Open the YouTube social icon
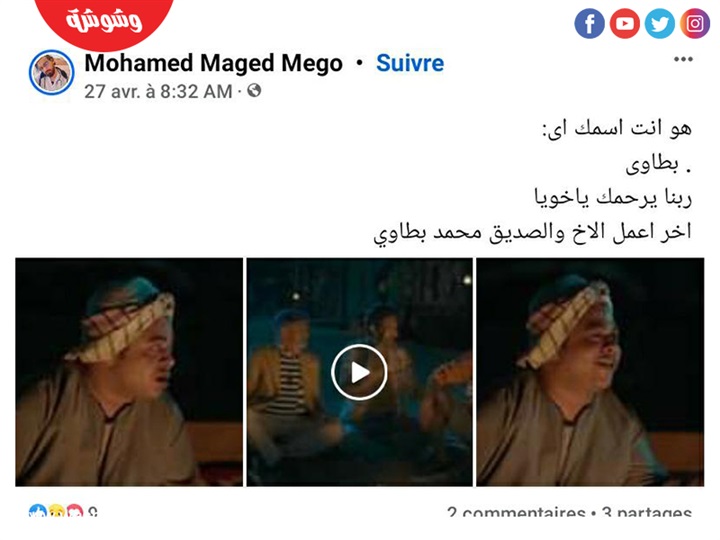 (624, 23)
